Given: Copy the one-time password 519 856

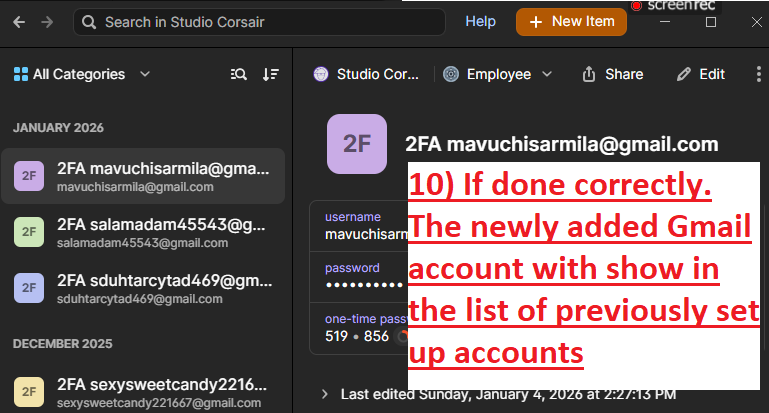Looking at the screenshot, I should click(355, 336).
